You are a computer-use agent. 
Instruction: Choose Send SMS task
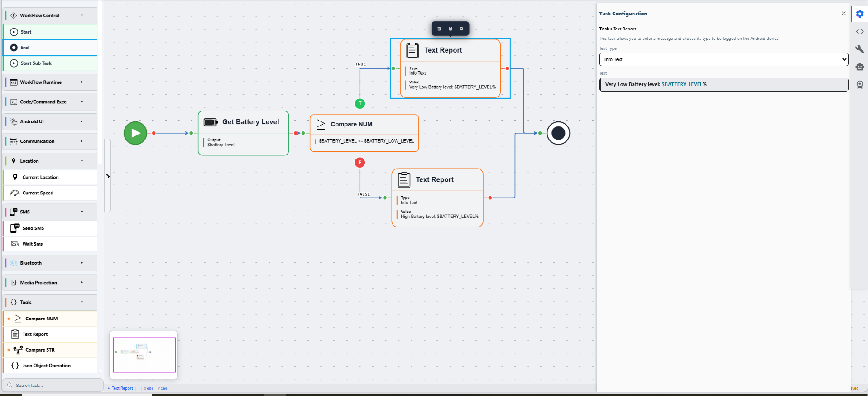pyautogui.click(x=50, y=228)
